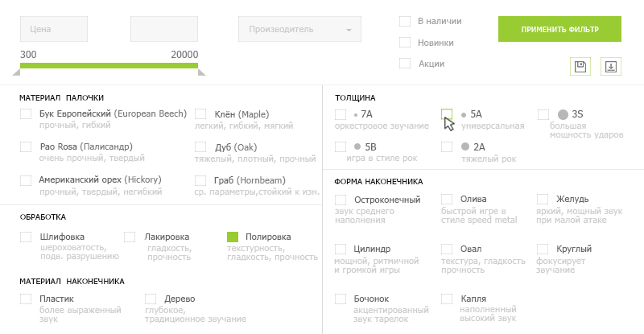Viewport: 644px width, 334px height.
Task: Click the empty maximum price field
Action: [x=164, y=30]
